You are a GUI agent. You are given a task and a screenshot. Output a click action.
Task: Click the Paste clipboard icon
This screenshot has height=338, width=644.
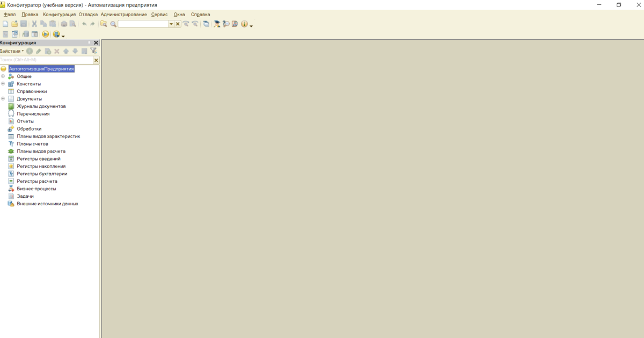[x=53, y=24]
